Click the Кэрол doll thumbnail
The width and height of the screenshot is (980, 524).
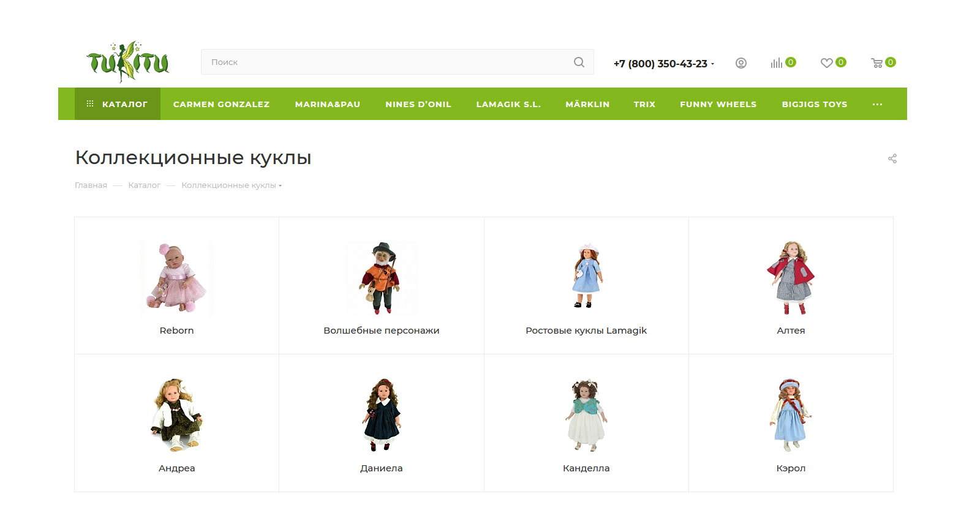point(791,416)
